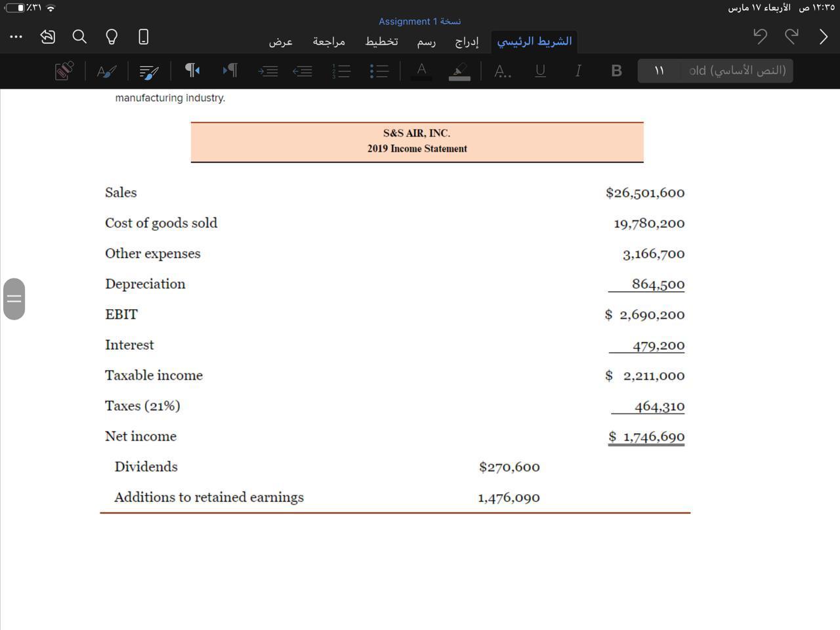Switch to mobile view phone icon
Viewport: 840px width, 630px height.
[x=144, y=37]
